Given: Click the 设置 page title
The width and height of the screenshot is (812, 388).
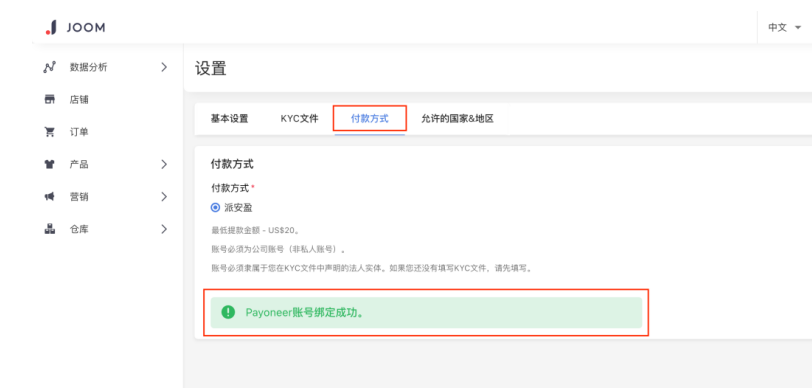Looking at the screenshot, I should [211, 68].
